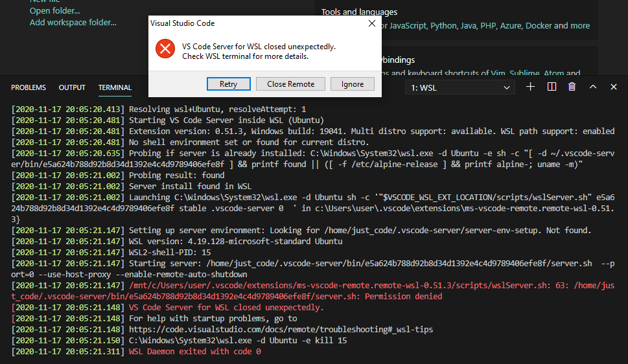Choose Ignore in the error dialog
This screenshot has width=628, height=364.
(x=353, y=84)
